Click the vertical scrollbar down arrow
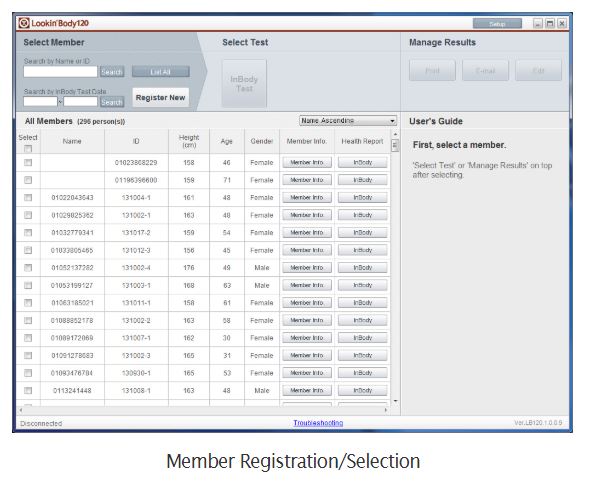 tap(395, 401)
